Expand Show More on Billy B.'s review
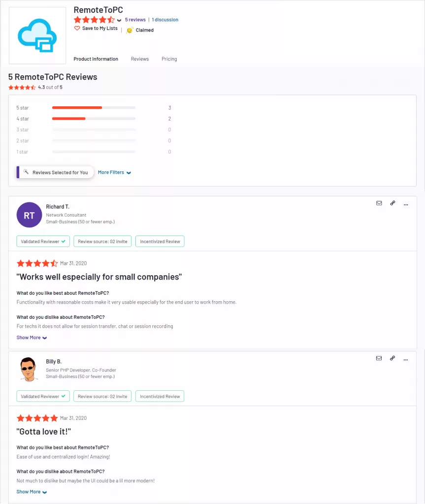This screenshot has height=504, width=425. [x=32, y=492]
